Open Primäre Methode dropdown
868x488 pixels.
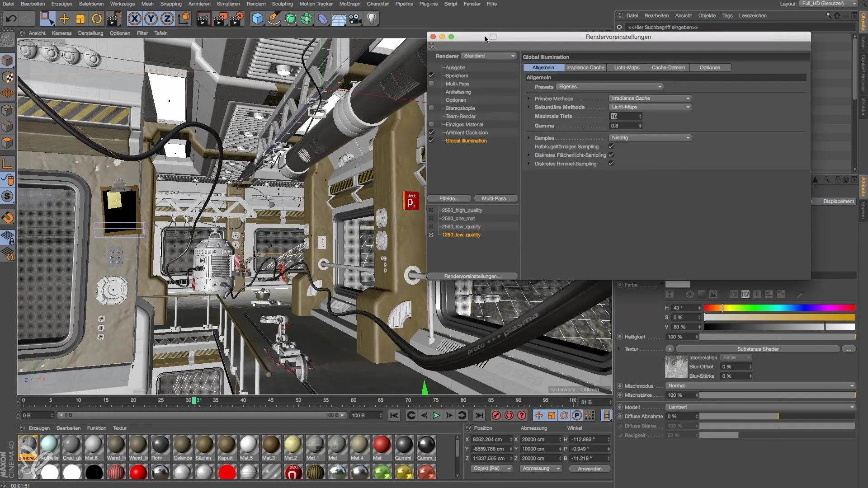point(650,99)
